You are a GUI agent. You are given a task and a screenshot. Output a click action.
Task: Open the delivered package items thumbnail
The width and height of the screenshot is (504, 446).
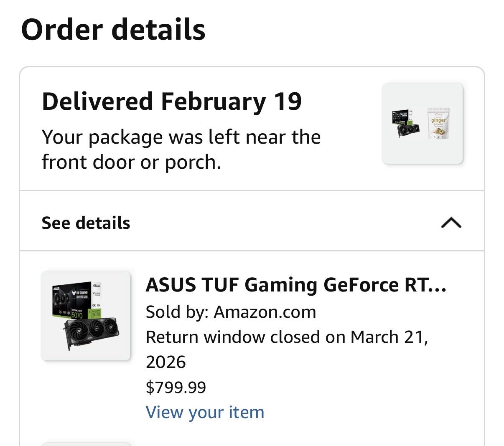pos(422,123)
